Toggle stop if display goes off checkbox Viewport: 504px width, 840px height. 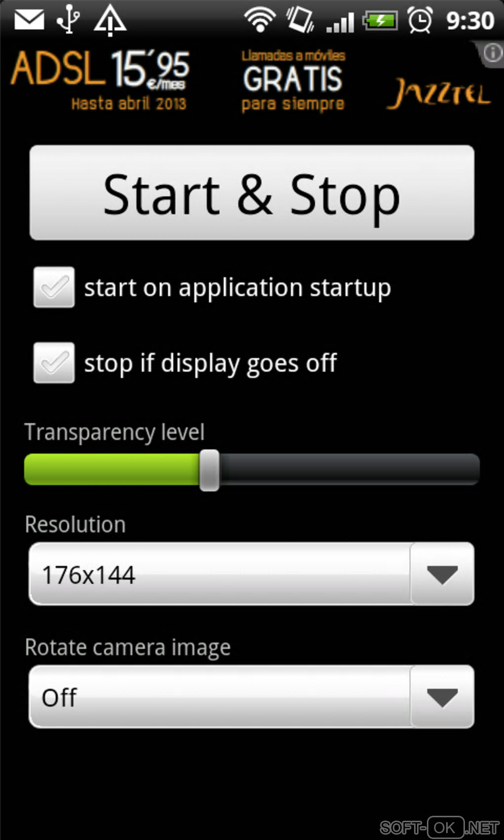(x=54, y=363)
